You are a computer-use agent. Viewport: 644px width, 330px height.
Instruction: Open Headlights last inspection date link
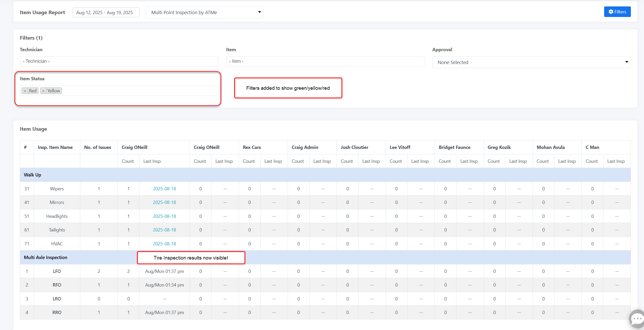click(x=164, y=216)
